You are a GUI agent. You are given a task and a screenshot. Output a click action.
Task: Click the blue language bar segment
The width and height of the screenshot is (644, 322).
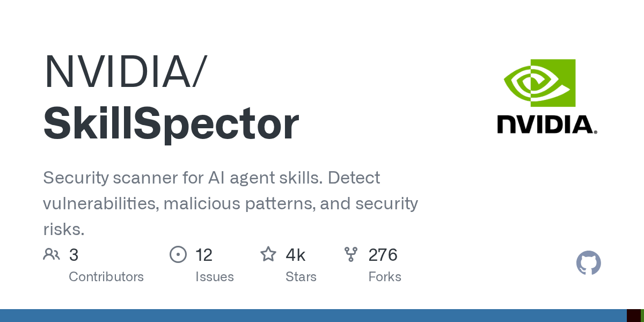pyautogui.click(x=313, y=316)
